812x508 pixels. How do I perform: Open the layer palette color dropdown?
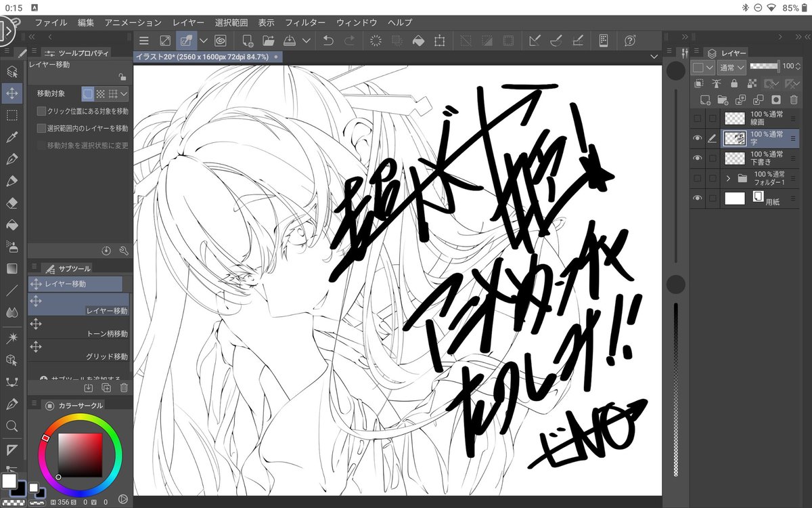(x=703, y=67)
